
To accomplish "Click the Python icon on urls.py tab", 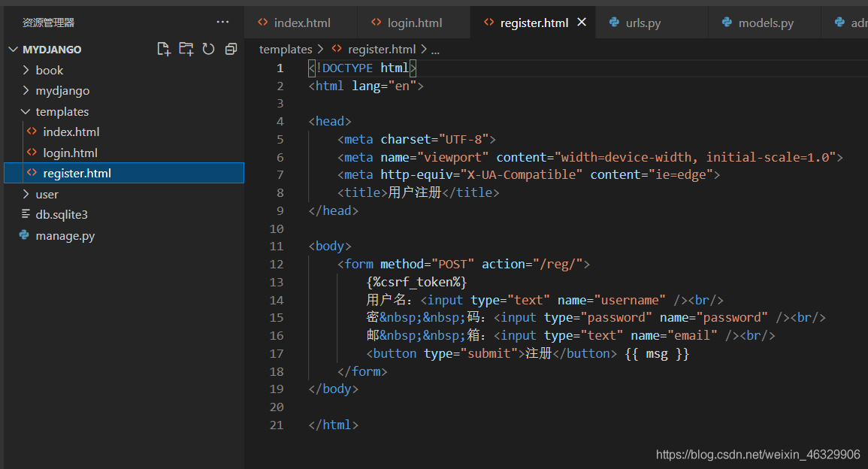I will coord(614,23).
